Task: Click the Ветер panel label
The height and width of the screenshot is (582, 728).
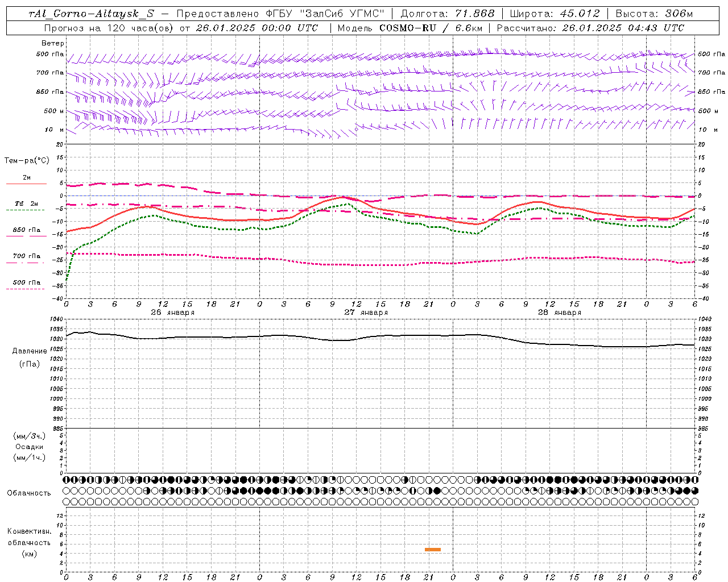Action: pyautogui.click(x=53, y=43)
